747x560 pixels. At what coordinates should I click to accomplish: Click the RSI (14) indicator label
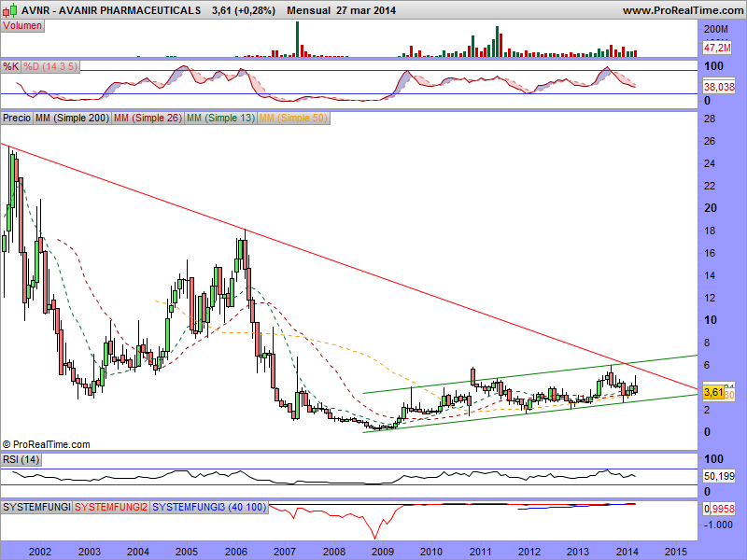[x=21, y=459]
